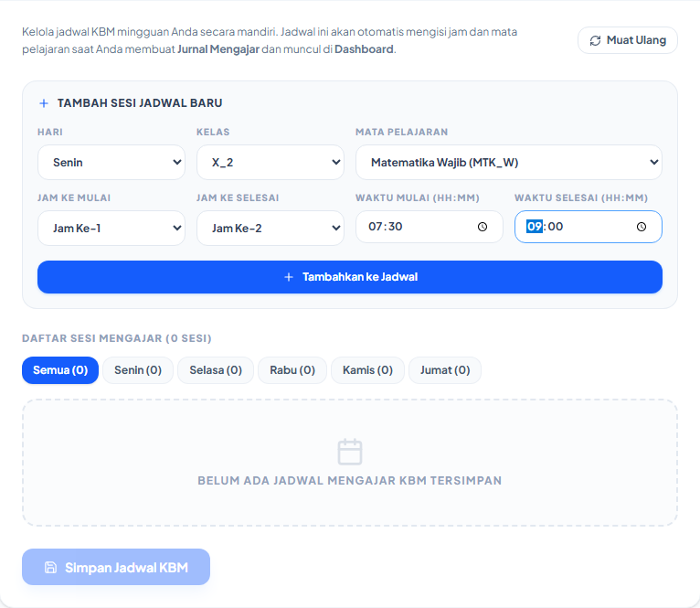Click the Daftar Sesi Mengajar (0 Sesi) heading

117,338
